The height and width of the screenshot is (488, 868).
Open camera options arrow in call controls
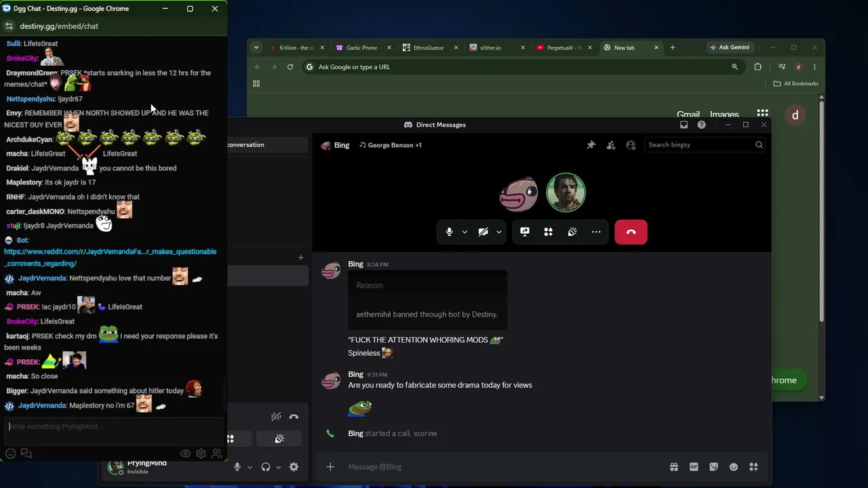(499, 232)
